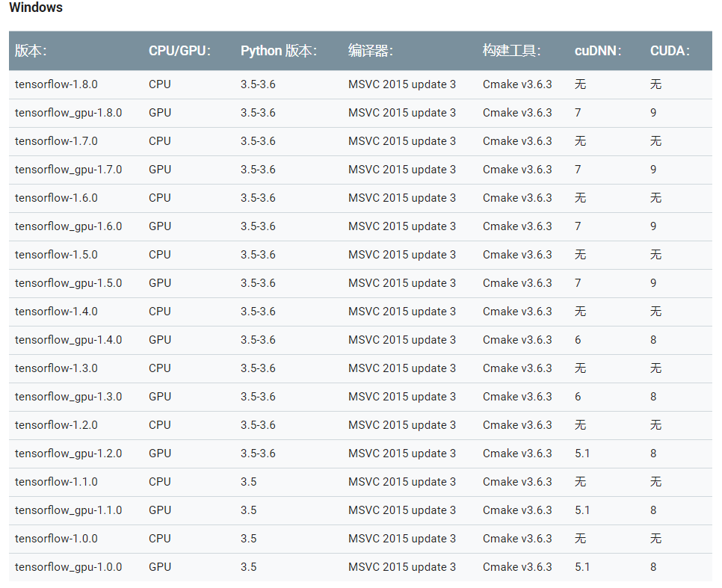The image size is (722, 588).
Task: Click Cmake v3.6.3 for tensorflow_gpu-1.3.0
Action: [517, 397]
